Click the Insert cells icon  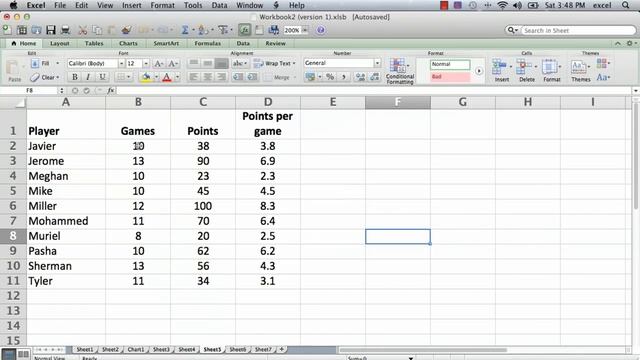coord(500,67)
